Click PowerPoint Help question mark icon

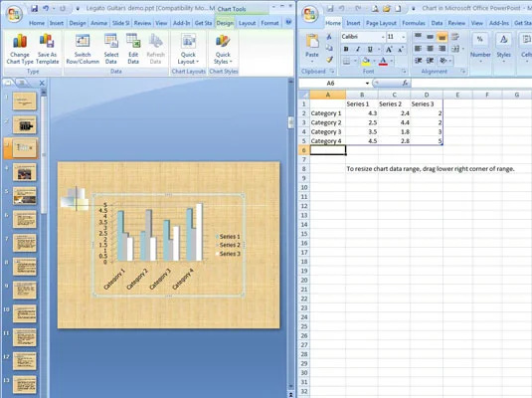pos(288,23)
